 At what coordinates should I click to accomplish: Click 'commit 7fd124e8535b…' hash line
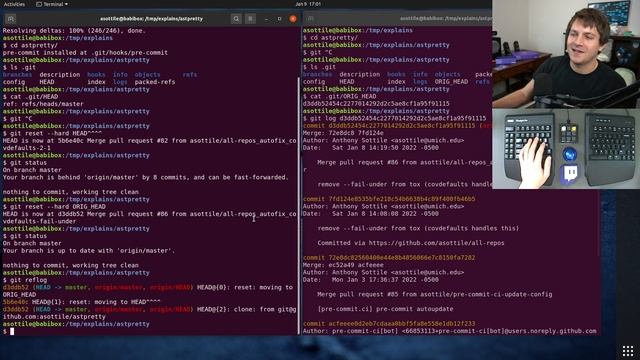tap(389, 199)
